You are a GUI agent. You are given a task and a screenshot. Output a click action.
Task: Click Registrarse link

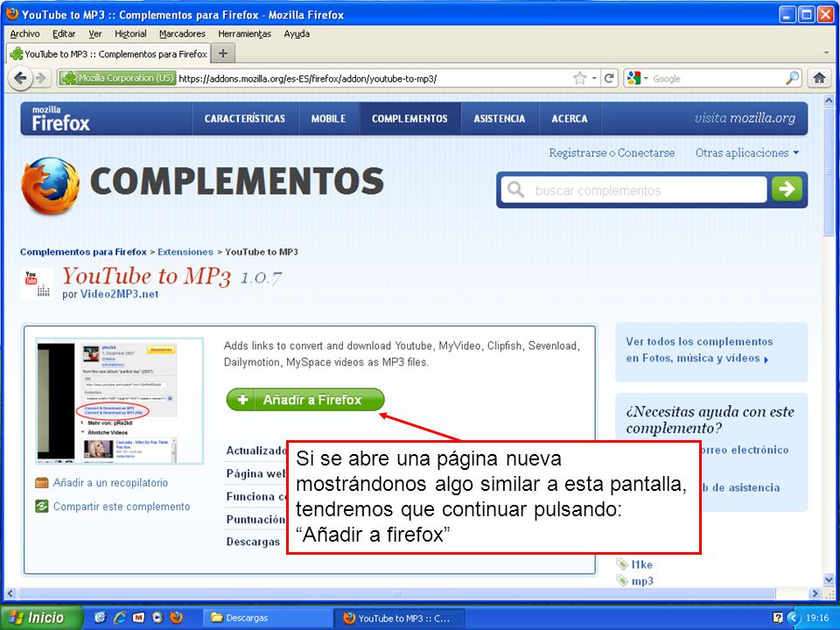tap(577, 152)
